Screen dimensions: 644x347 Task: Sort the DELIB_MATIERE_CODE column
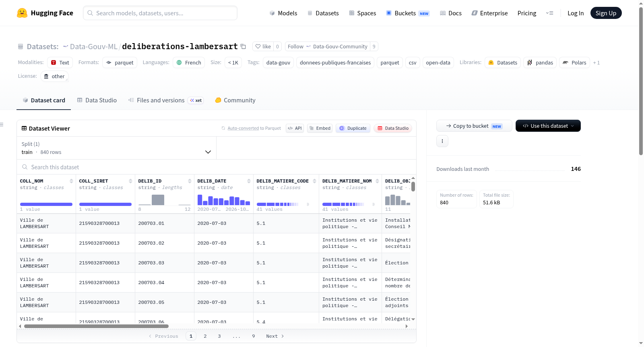pos(314,181)
